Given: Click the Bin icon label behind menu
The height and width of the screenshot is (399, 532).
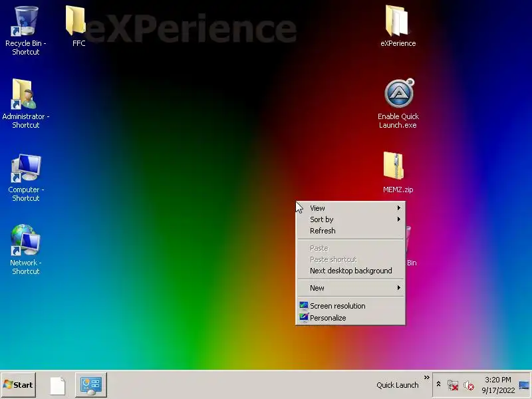Looking at the screenshot, I should (412, 263).
